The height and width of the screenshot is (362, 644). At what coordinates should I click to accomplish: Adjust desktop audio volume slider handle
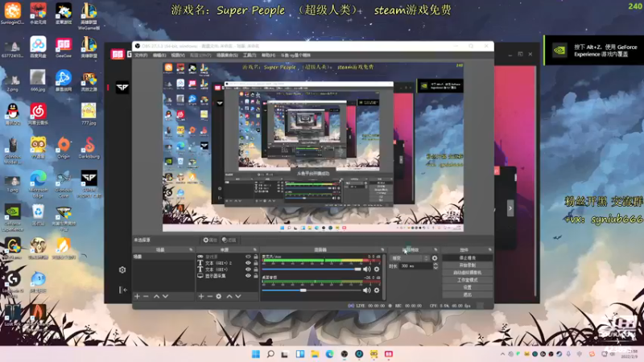coord(303,290)
